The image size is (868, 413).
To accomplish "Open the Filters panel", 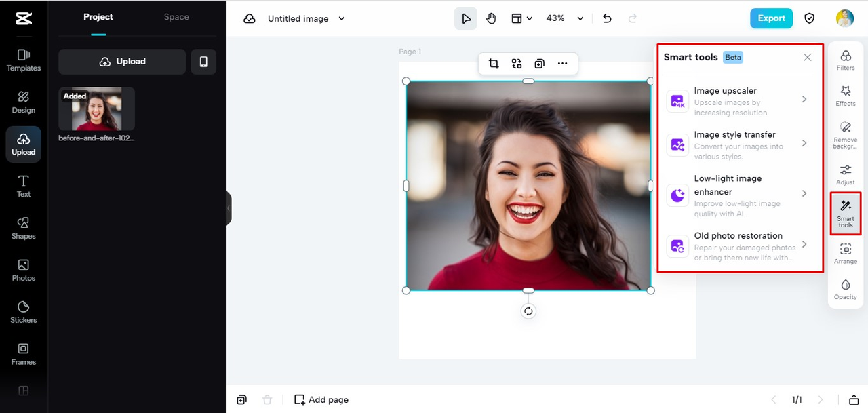I will [x=845, y=60].
